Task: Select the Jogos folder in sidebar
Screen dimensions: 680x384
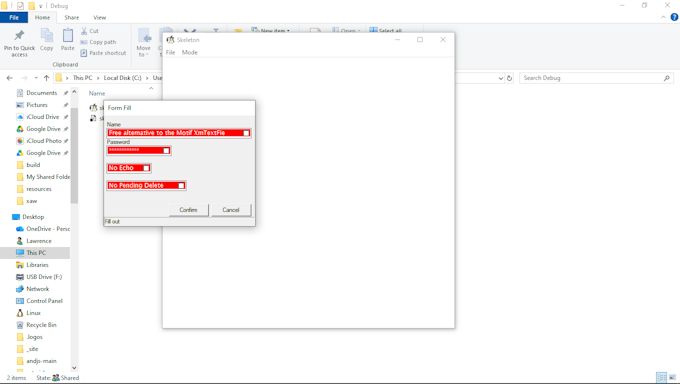Action: [34, 337]
